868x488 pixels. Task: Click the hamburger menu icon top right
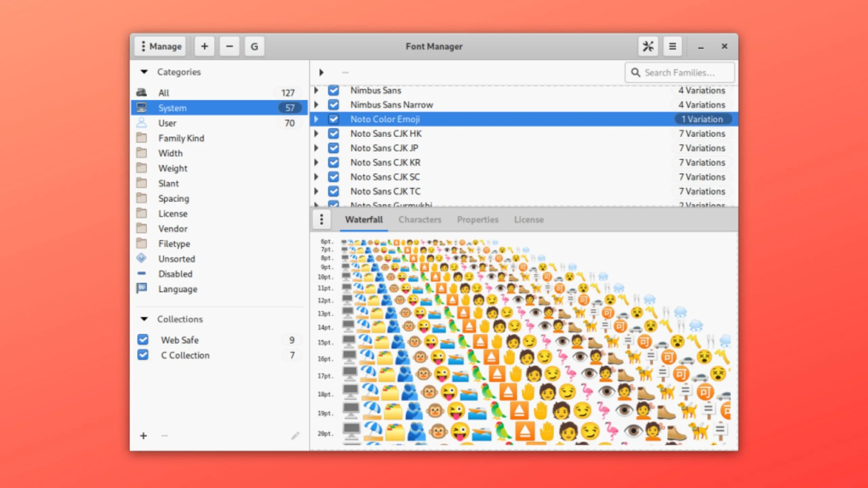[x=672, y=46]
